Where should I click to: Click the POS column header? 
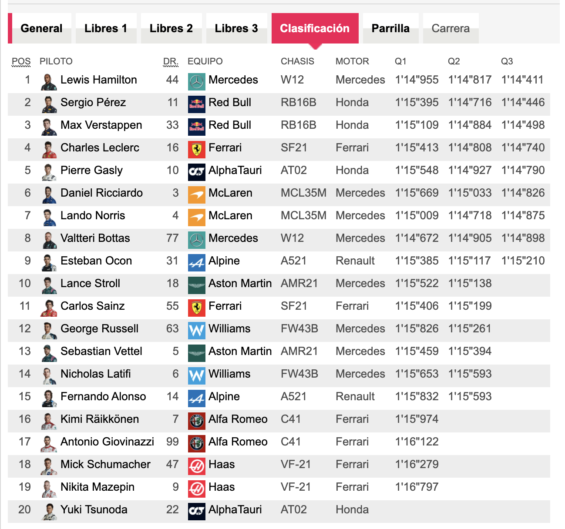[21, 61]
